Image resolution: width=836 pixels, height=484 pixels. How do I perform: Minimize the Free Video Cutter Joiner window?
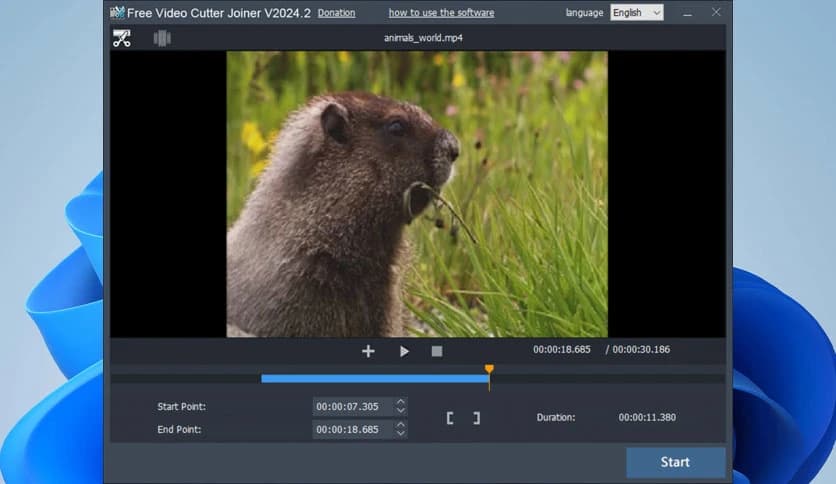(x=688, y=13)
